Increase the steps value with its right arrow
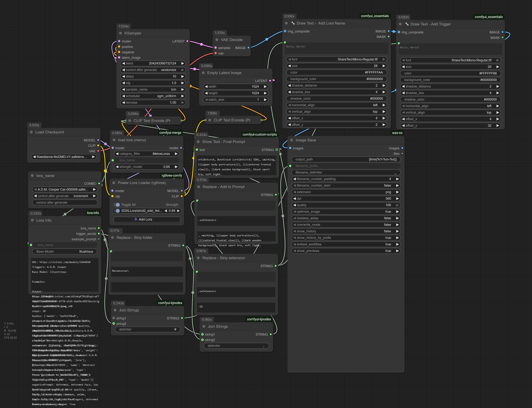Image resolution: width=532 pixels, height=408 pixels. pyautogui.click(x=183, y=77)
